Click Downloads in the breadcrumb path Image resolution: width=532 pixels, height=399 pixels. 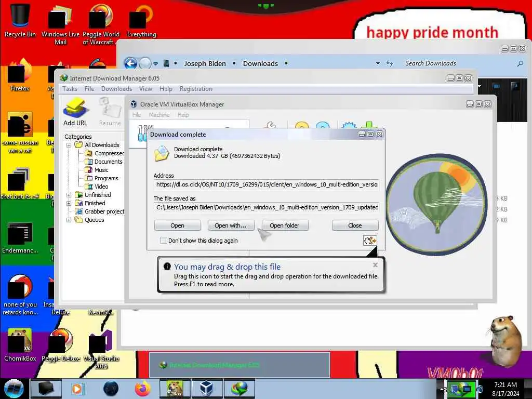[x=260, y=63]
